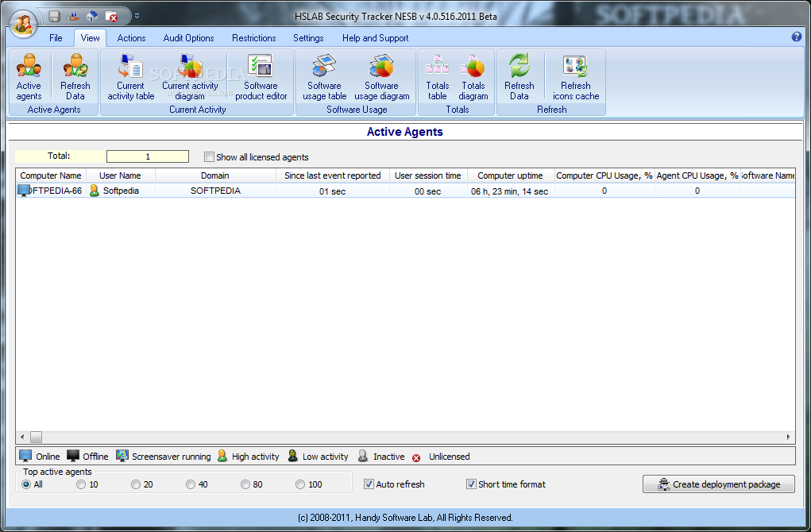This screenshot has height=532, width=811.
Task: Open the help question mark icon
Action: (x=797, y=37)
